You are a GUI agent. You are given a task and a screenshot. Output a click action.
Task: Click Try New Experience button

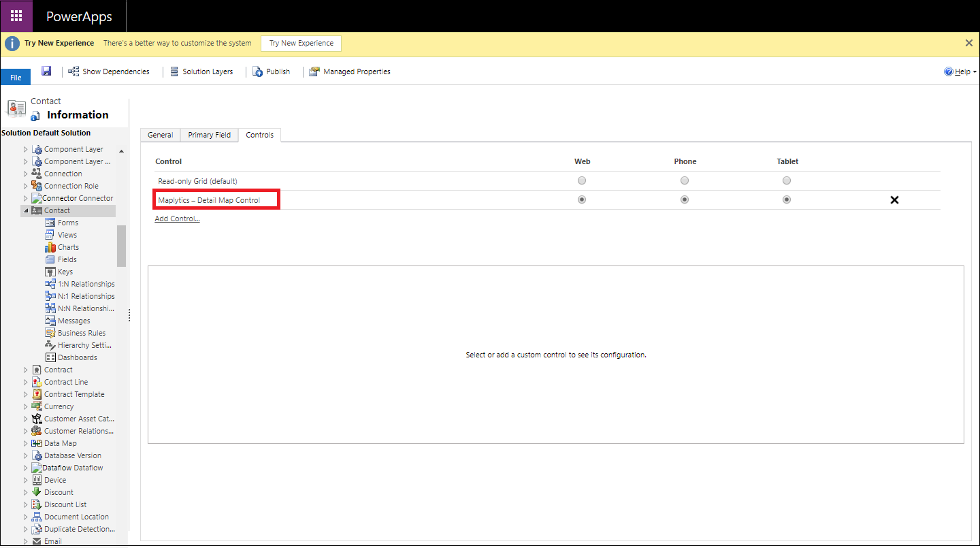(301, 43)
